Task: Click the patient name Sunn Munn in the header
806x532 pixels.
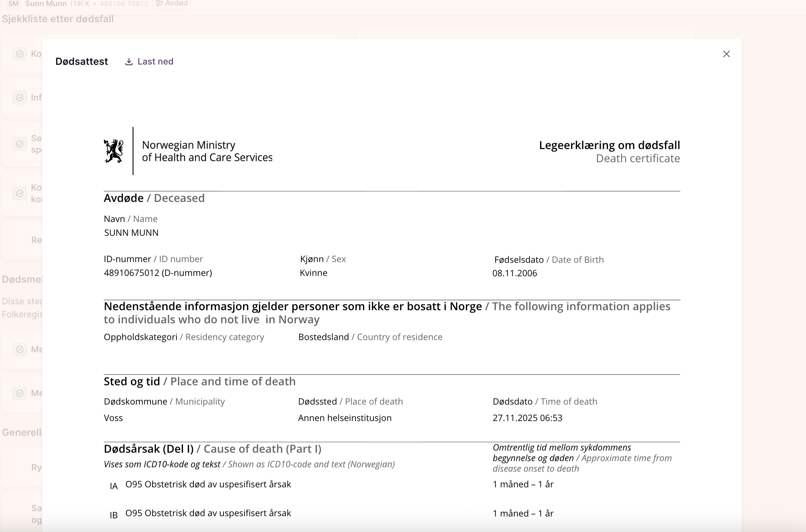Action: point(46,4)
